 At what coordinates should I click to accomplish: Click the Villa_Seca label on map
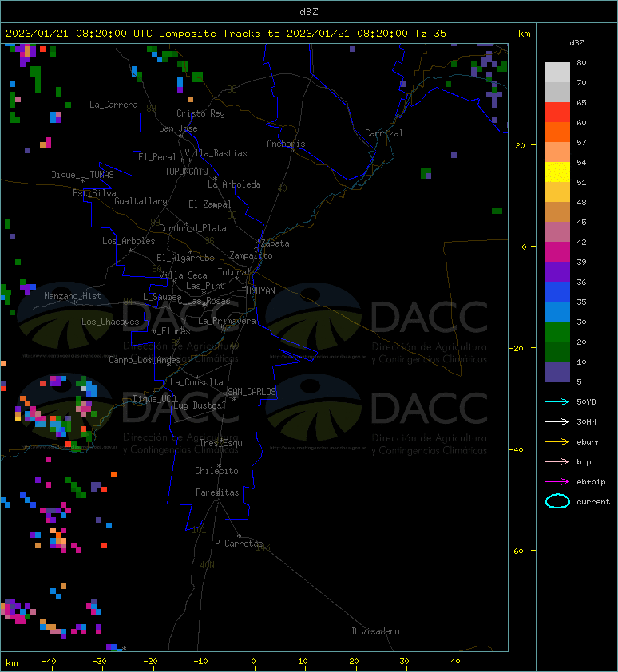click(x=183, y=275)
